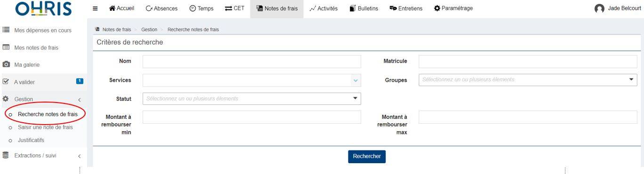644x174 pixels.
Task: Toggle the hamburger menu icon
Action: tap(95, 8)
